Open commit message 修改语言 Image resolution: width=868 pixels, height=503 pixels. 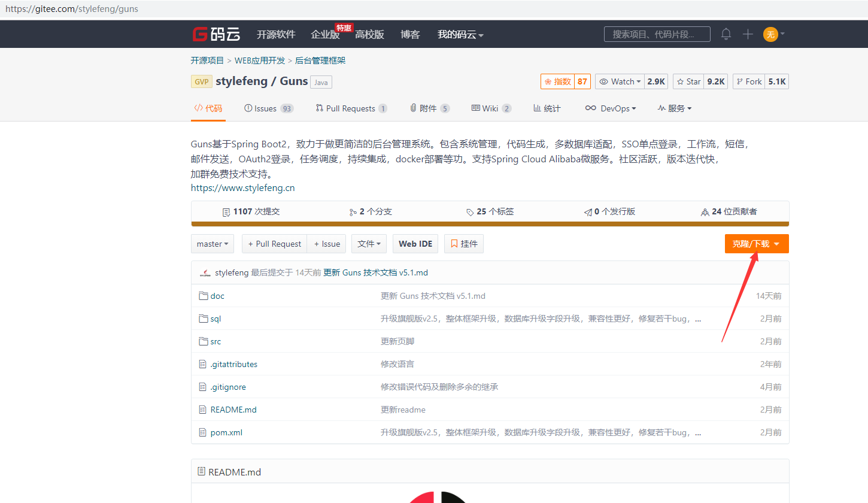coord(397,364)
